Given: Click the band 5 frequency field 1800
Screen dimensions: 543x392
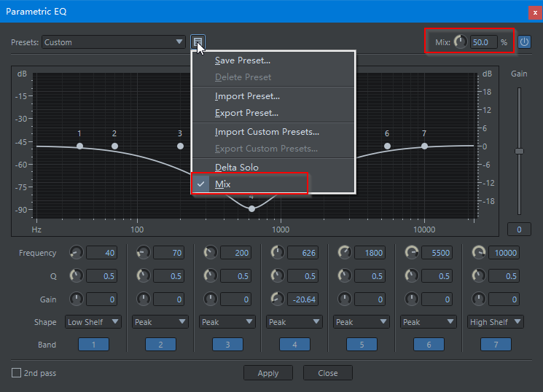Looking at the screenshot, I should click(x=370, y=253).
